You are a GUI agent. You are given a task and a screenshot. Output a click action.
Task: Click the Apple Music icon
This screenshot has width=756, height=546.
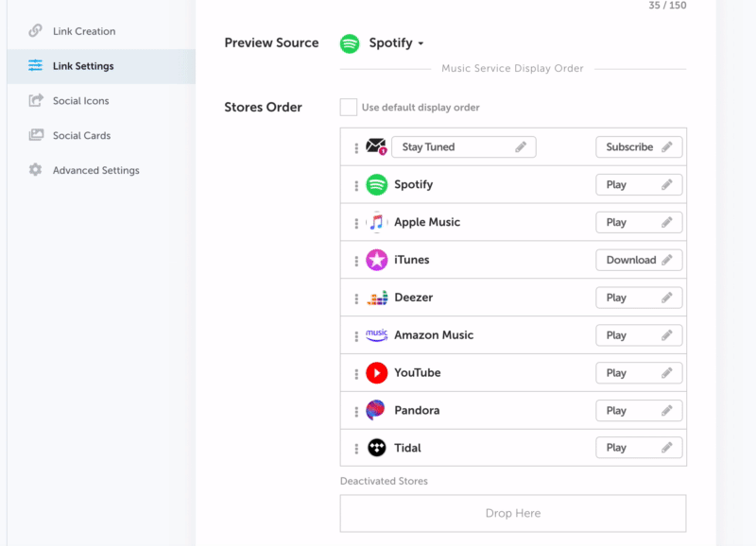click(x=376, y=222)
